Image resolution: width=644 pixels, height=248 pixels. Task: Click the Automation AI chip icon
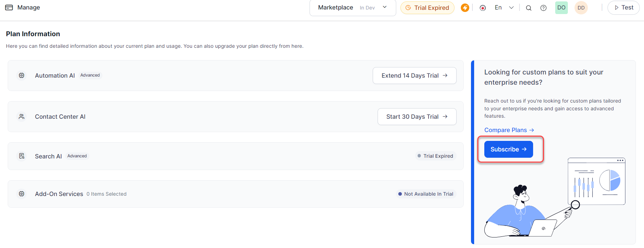22,76
